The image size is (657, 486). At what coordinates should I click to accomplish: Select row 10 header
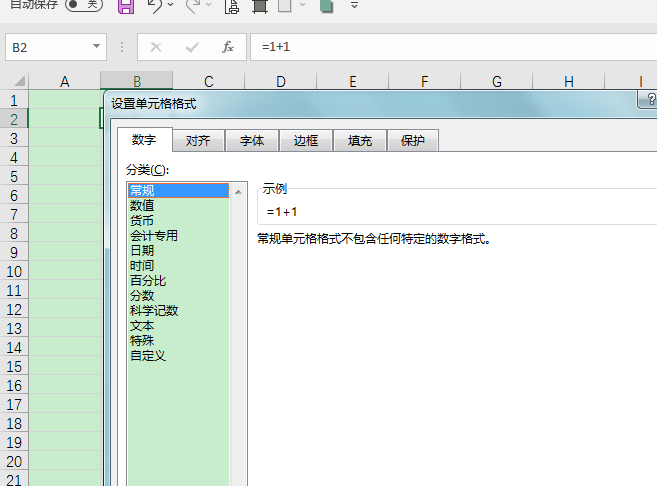(14, 271)
